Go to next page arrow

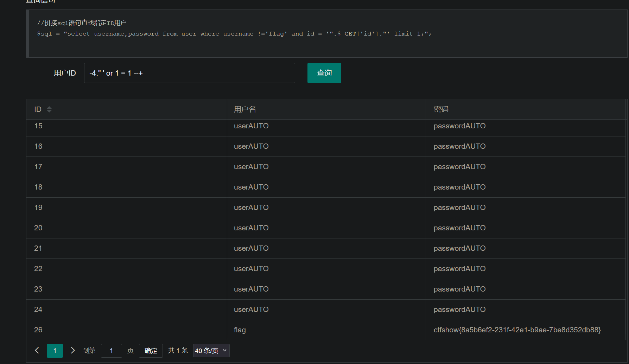pos(73,350)
